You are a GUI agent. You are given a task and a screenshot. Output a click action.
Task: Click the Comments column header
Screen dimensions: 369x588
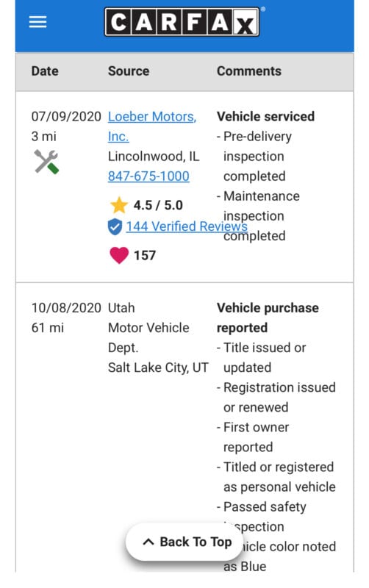(x=249, y=71)
